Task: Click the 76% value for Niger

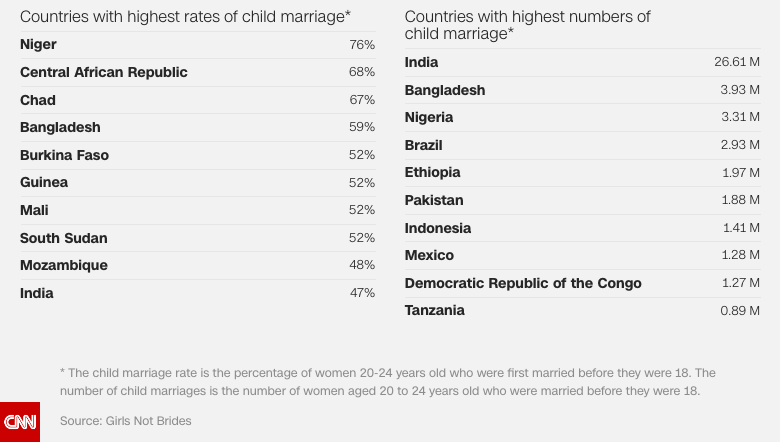Action: 362,45
